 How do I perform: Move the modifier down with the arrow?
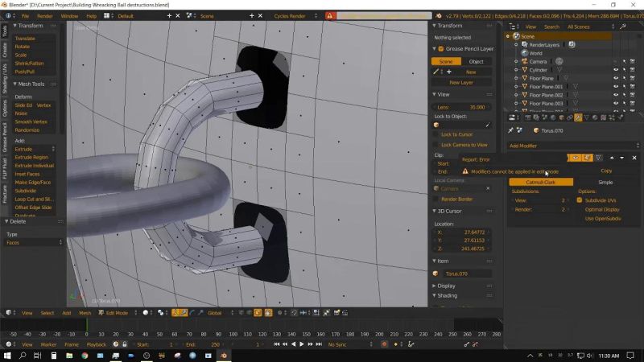(621, 158)
